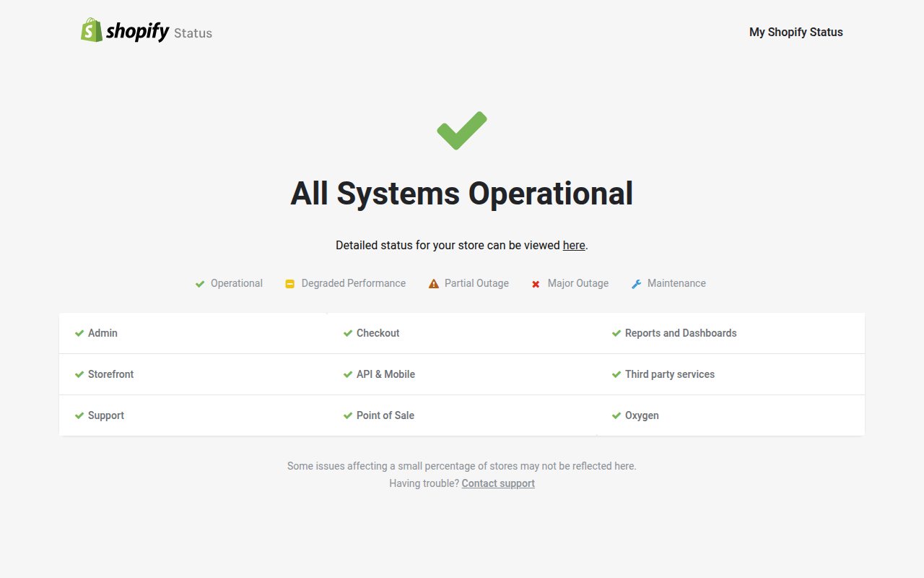Click the 'Having trouble?' text
The width and height of the screenshot is (924, 578).
point(424,483)
